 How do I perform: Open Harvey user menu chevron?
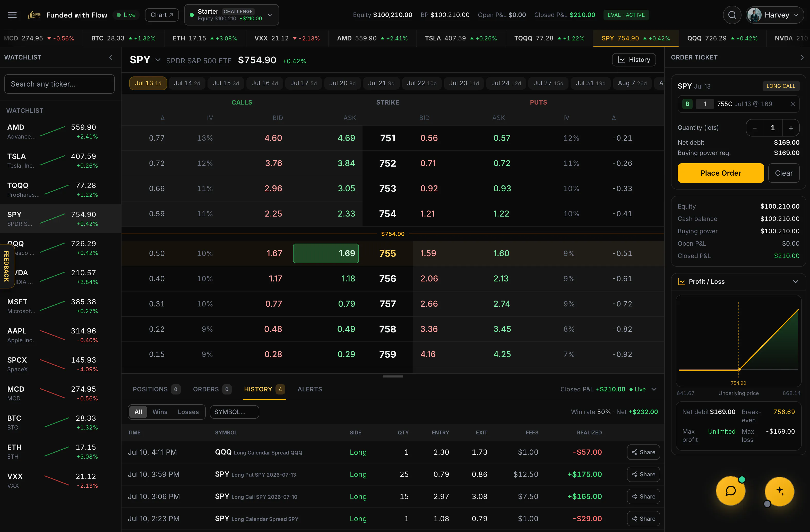[x=796, y=15]
